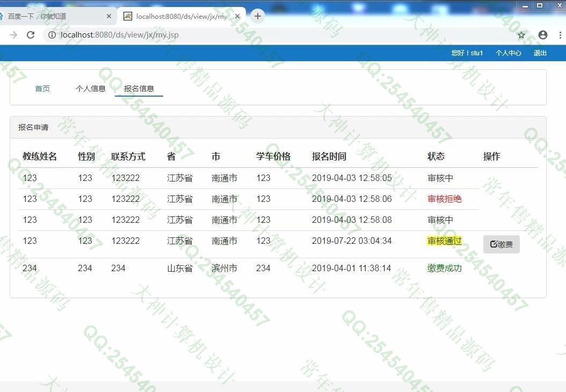The height and width of the screenshot is (392, 566).
Task: Click 退出 to log out
Action: 540,53
